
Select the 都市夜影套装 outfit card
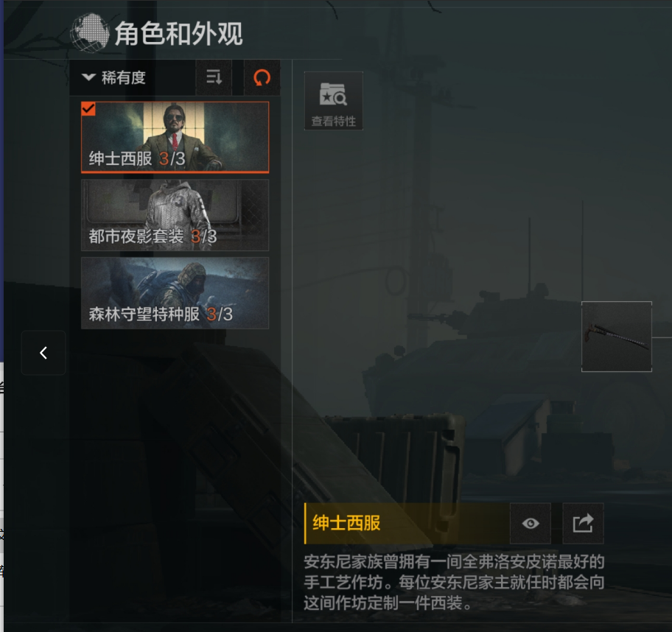tap(175, 215)
